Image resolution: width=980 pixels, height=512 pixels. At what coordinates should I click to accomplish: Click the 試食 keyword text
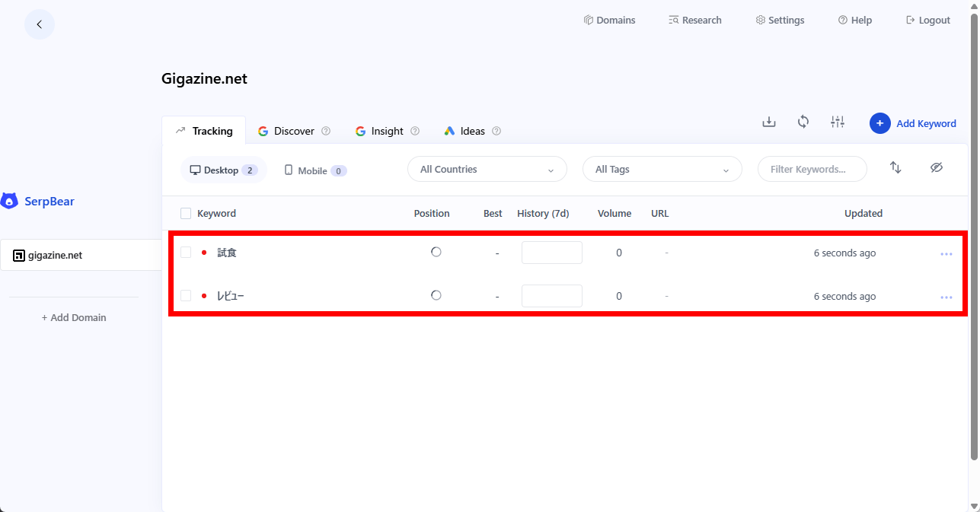coord(227,253)
